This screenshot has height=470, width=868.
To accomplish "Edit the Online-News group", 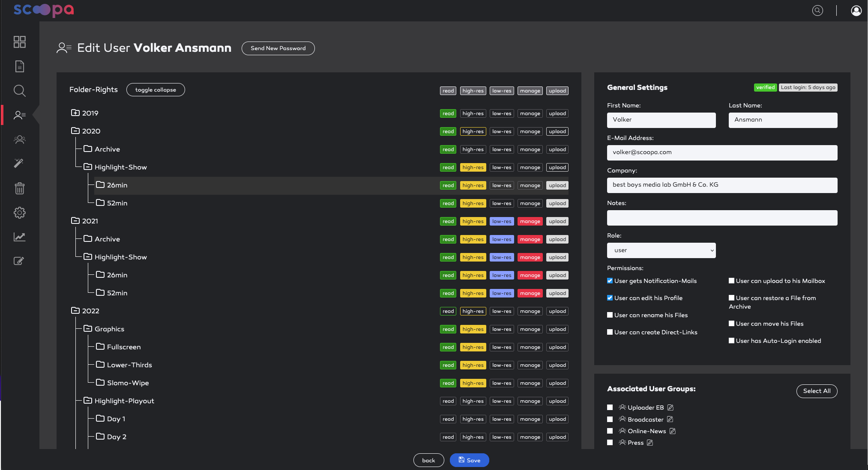I will [x=673, y=431].
